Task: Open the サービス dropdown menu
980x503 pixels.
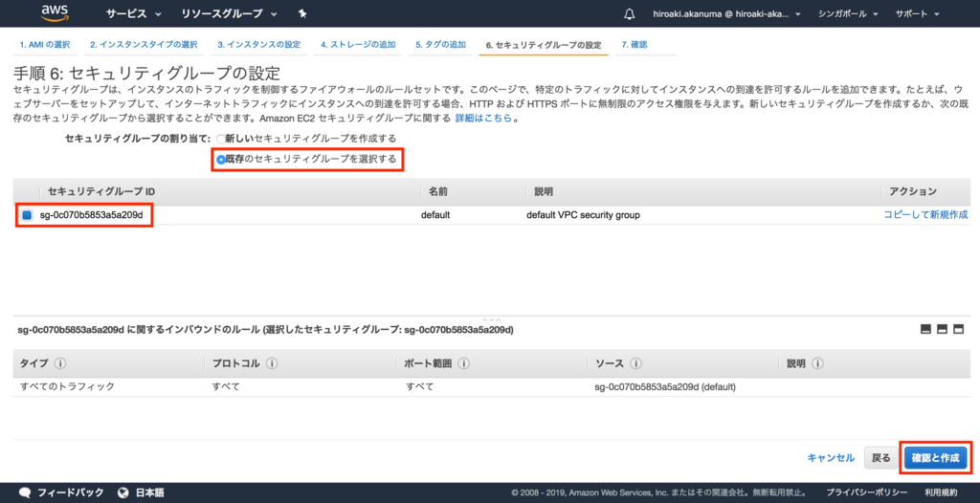Action: (x=134, y=13)
